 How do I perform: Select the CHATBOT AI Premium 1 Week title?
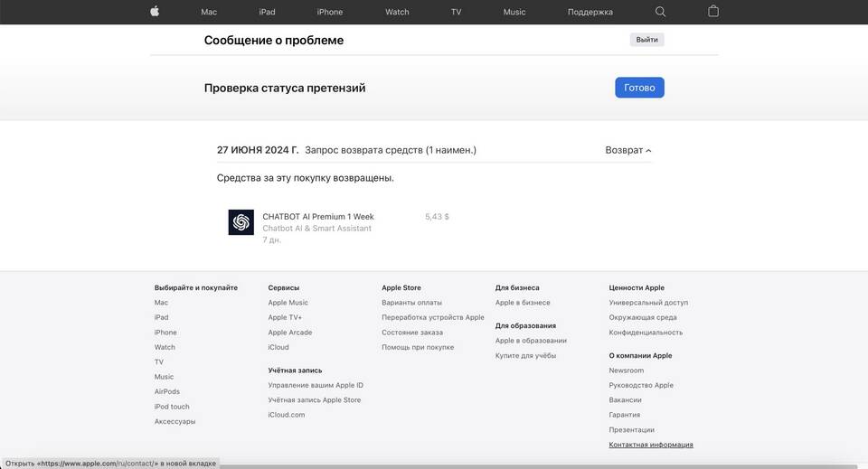[317, 216]
